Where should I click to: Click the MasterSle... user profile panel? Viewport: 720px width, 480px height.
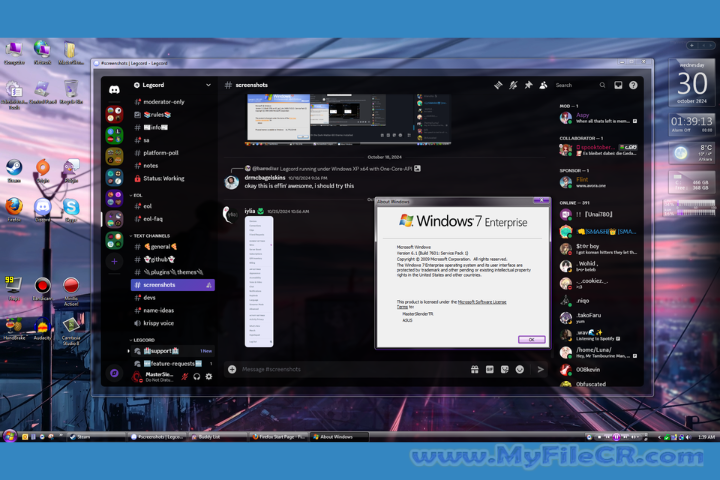pos(153,377)
